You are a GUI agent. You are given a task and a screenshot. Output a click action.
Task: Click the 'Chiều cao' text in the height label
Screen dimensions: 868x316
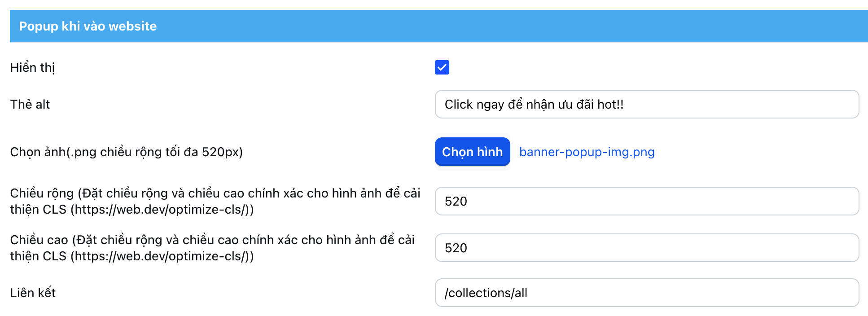pos(39,240)
